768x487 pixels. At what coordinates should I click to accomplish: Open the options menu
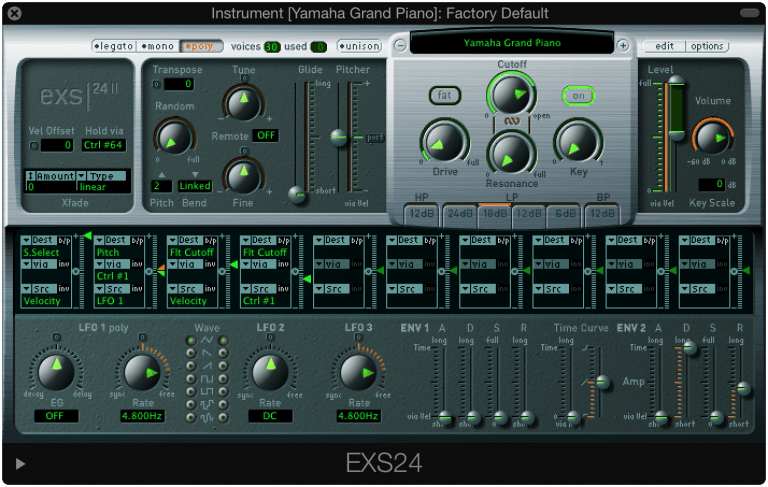click(707, 46)
